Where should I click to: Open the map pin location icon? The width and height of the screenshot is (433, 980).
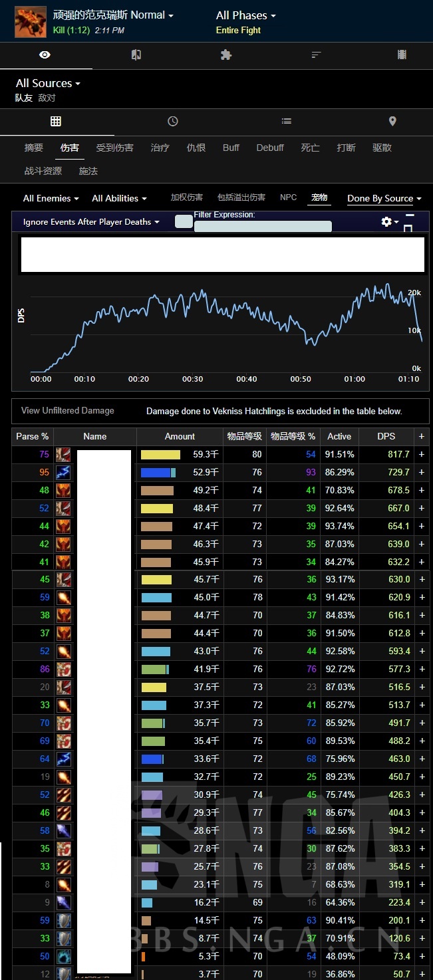[x=392, y=121]
